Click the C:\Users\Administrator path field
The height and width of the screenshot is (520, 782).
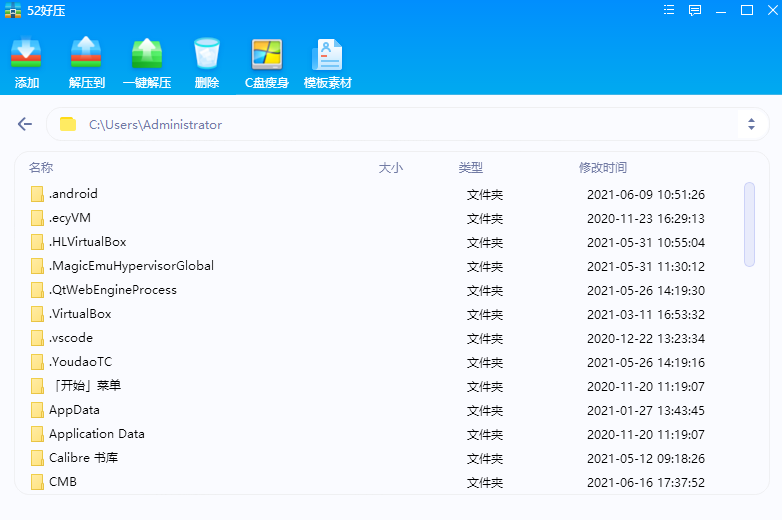(x=400, y=125)
